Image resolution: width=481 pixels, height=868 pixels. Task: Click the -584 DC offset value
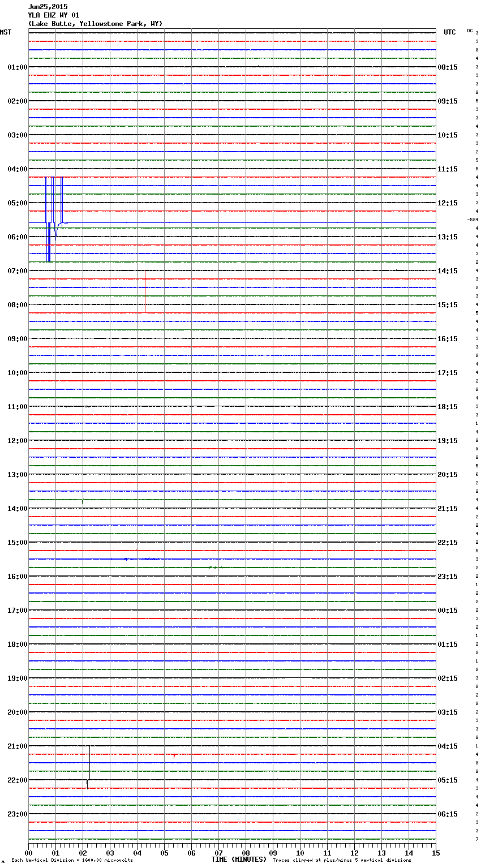pos(473,220)
